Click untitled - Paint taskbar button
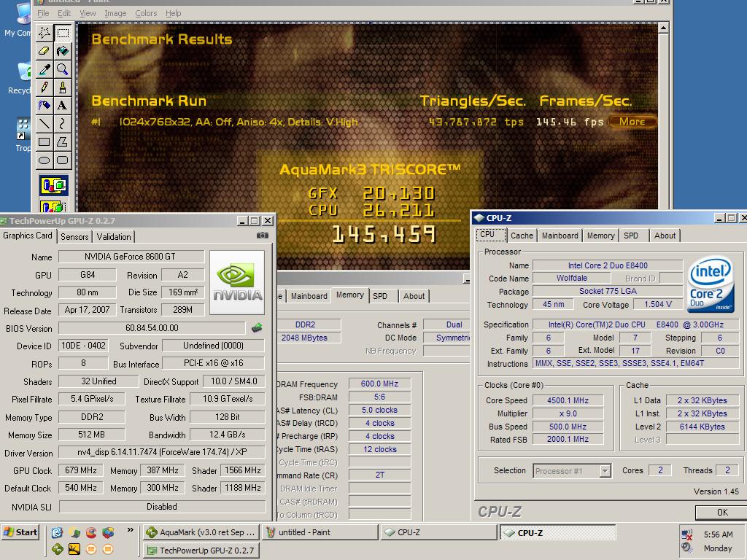 [320, 532]
